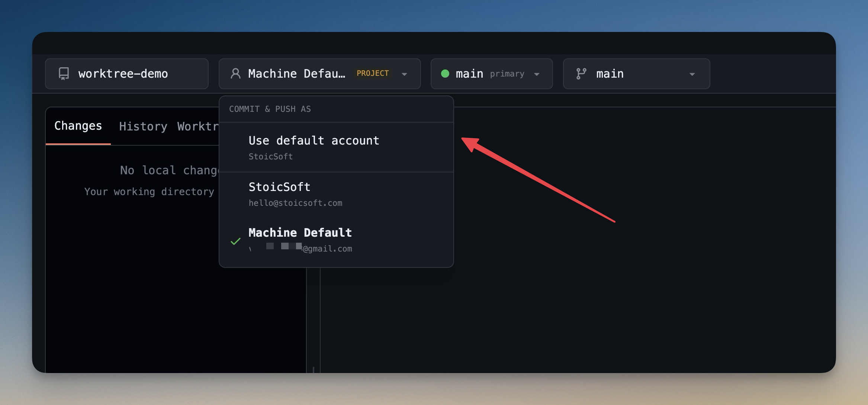Click the primary label in worktree selector
Viewport: 868px width, 405px height.
point(507,74)
